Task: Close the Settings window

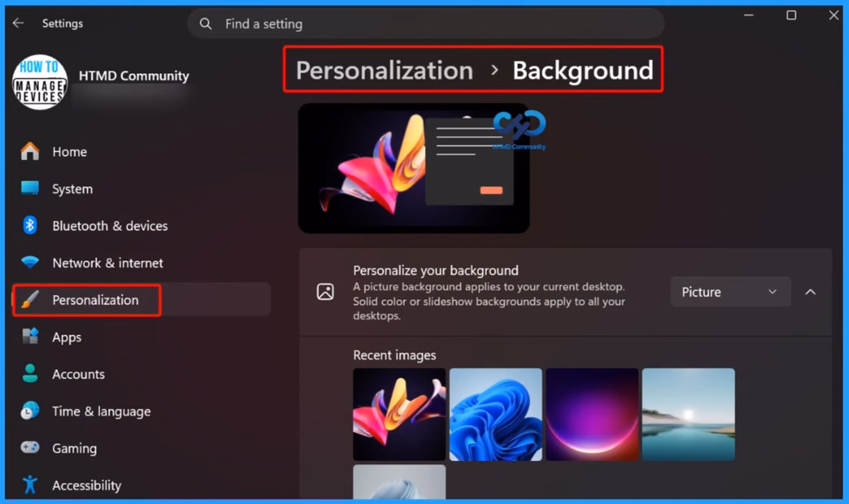Action: 833,15
